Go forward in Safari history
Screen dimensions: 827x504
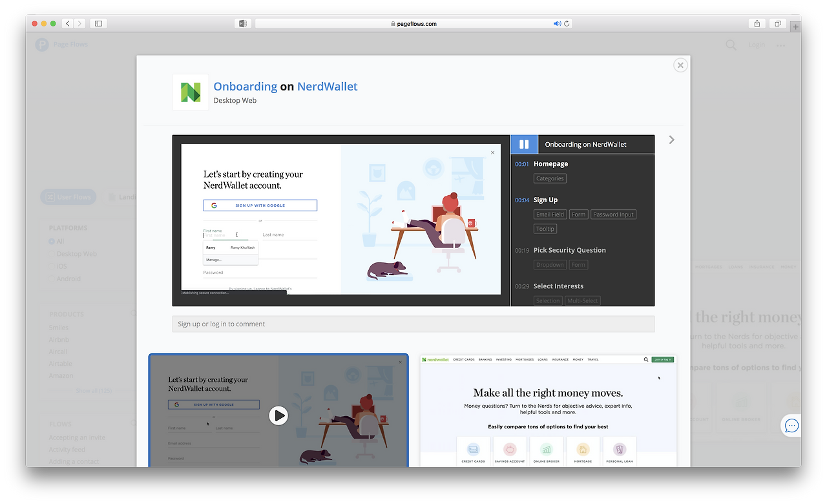pyautogui.click(x=79, y=23)
